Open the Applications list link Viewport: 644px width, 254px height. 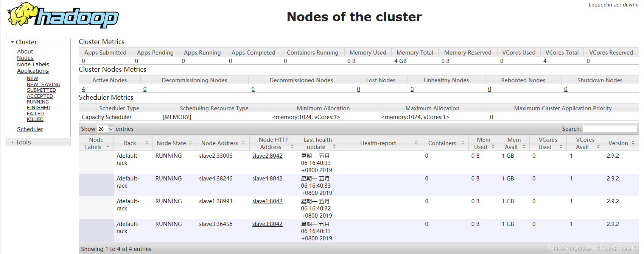[x=33, y=71]
